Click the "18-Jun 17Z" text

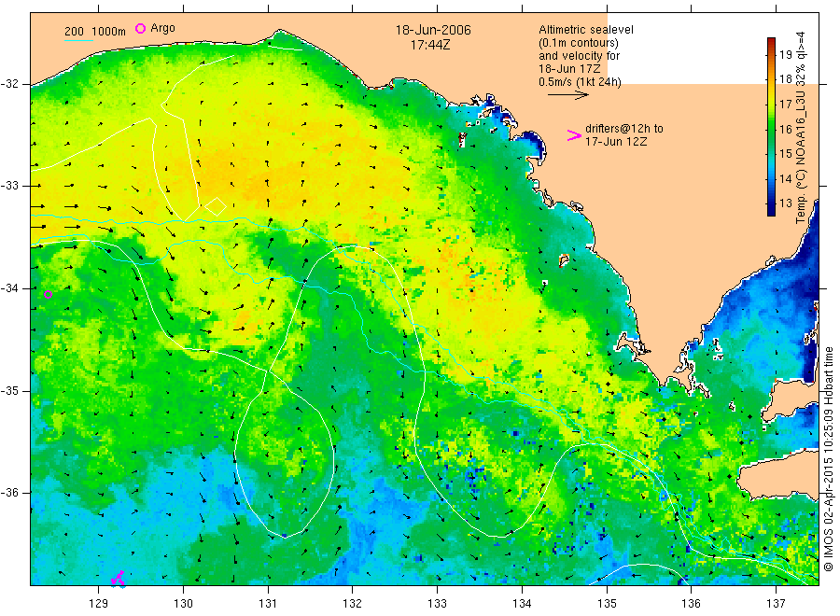pos(569,68)
